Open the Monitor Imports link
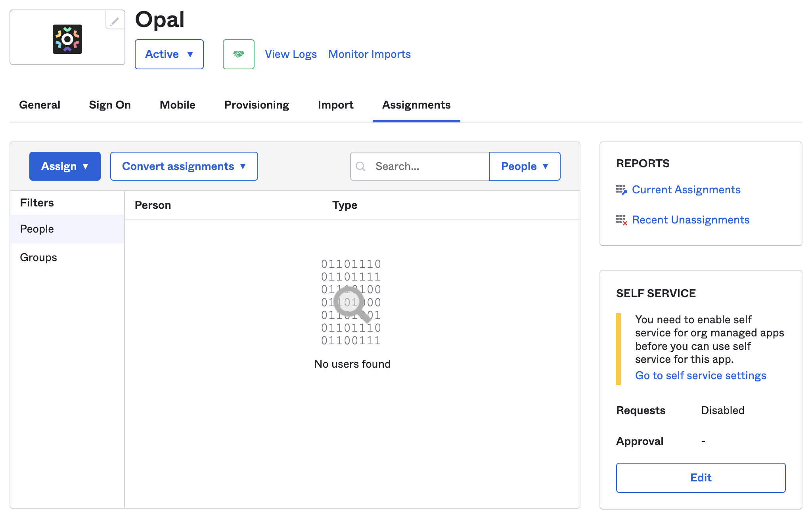Viewport: 812px width, 523px height. point(369,54)
